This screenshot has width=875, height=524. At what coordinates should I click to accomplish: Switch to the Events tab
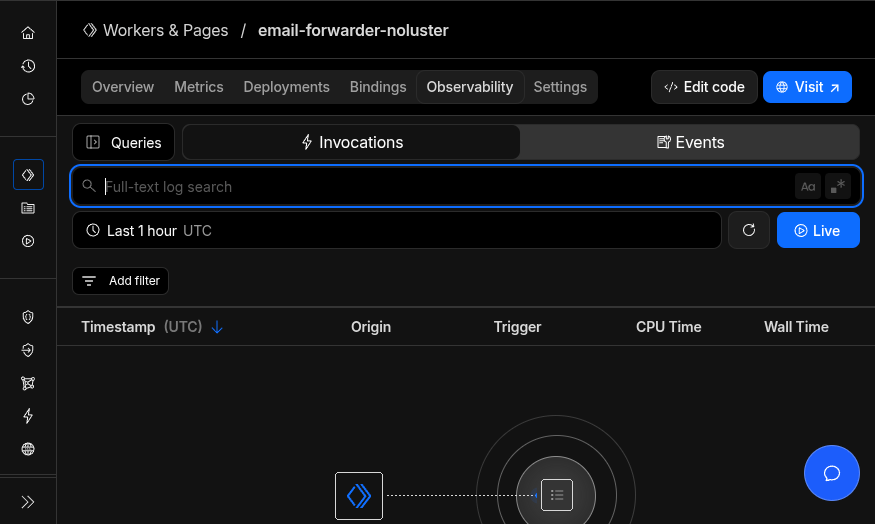pyautogui.click(x=690, y=142)
